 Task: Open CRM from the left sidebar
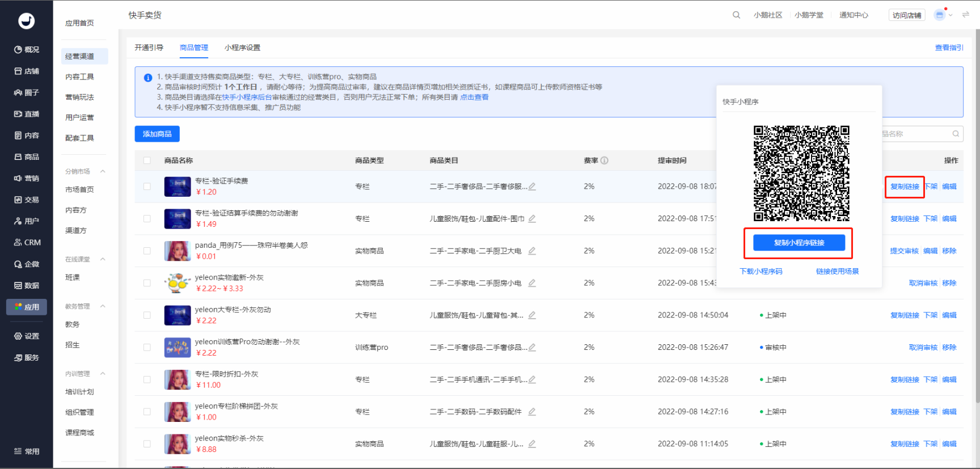[x=27, y=243]
